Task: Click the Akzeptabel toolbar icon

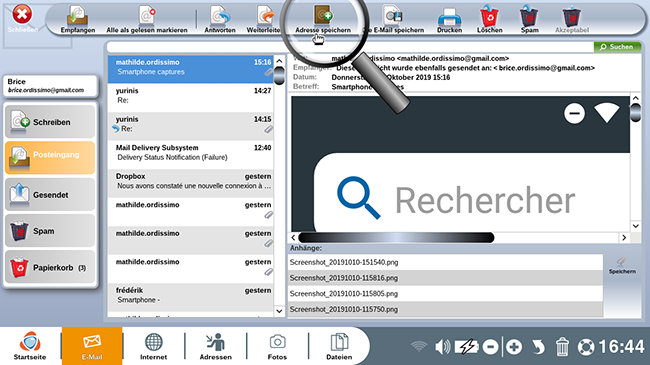Action: click(x=572, y=19)
